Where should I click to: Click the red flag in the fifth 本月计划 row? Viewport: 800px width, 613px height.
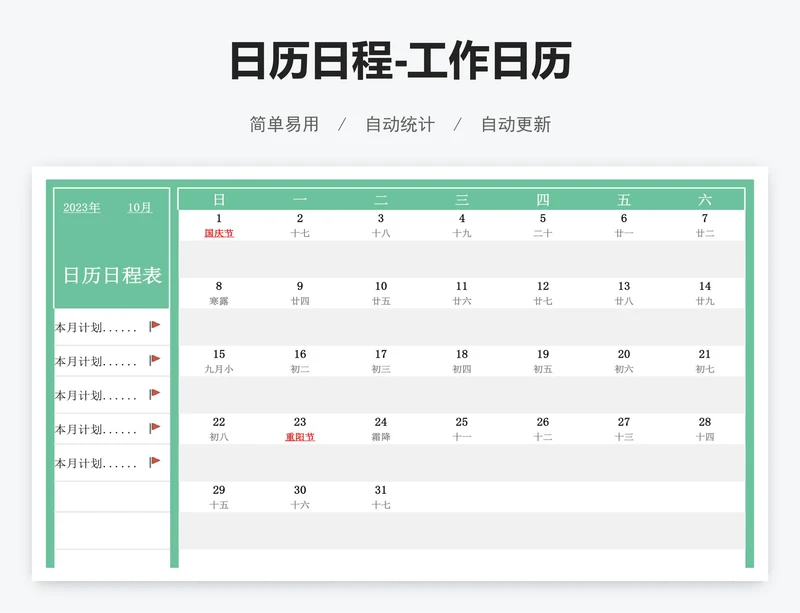coord(154,462)
